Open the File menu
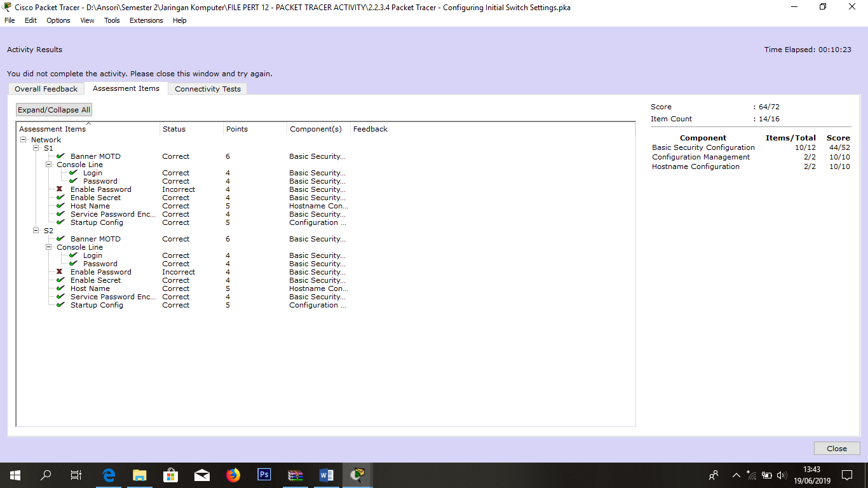 (x=10, y=20)
